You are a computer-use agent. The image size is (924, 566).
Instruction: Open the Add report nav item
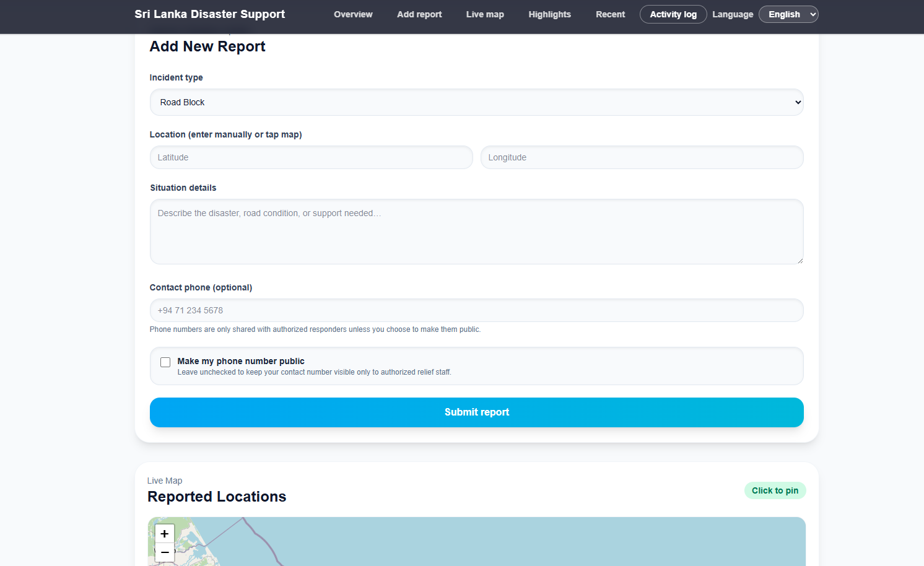click(x=419, y=14)
